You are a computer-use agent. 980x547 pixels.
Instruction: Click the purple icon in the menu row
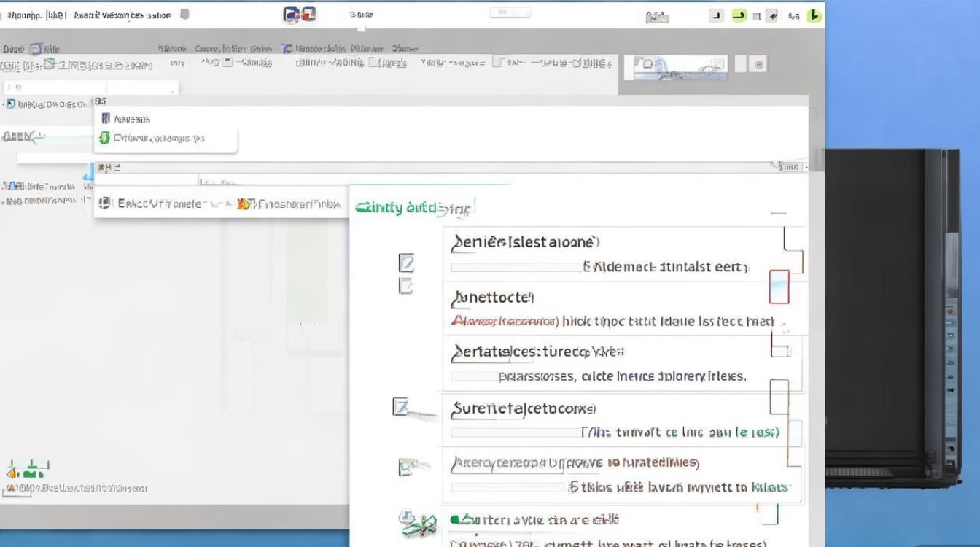[x=287, y=49]
